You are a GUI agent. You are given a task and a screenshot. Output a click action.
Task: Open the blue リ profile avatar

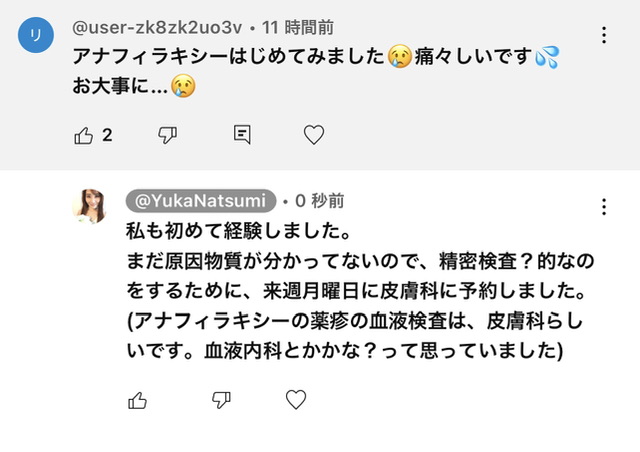click(x=36, y=35)
